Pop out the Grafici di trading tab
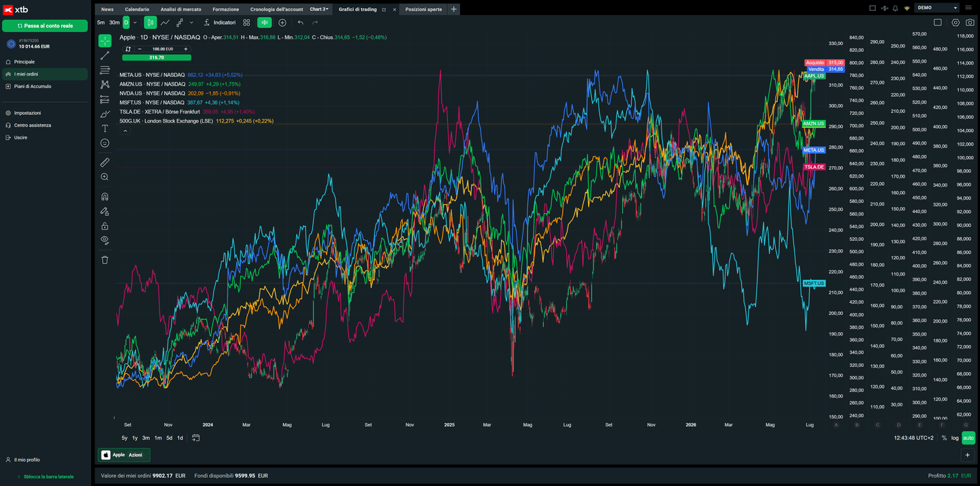980x486 pixels. click(384, 10)
